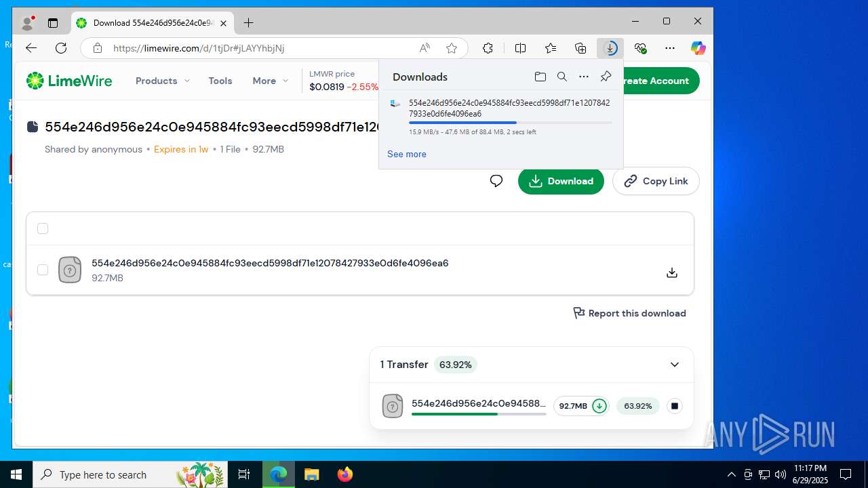
Task: Open more options in Downloads panel
Action: point(584,77)
